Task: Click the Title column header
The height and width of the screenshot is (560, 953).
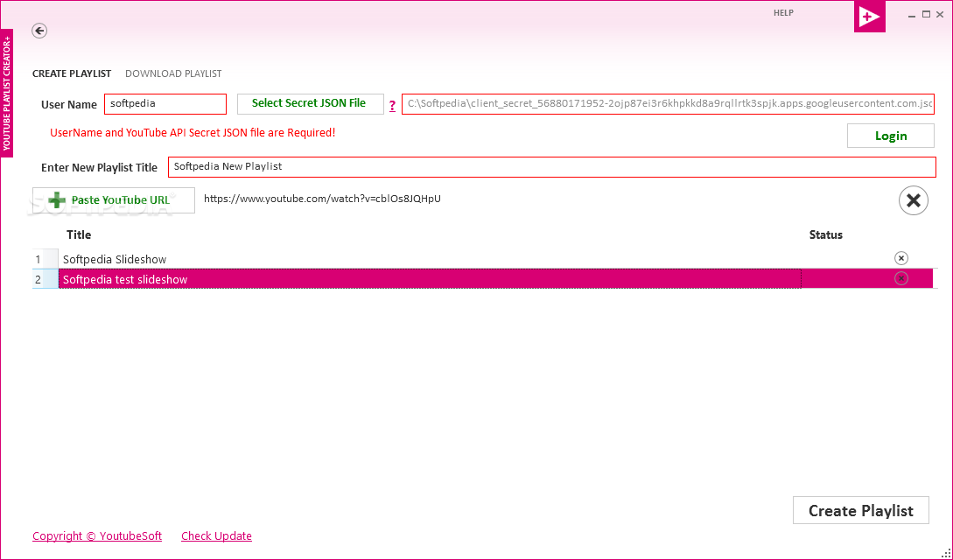Action: point(79,234)
